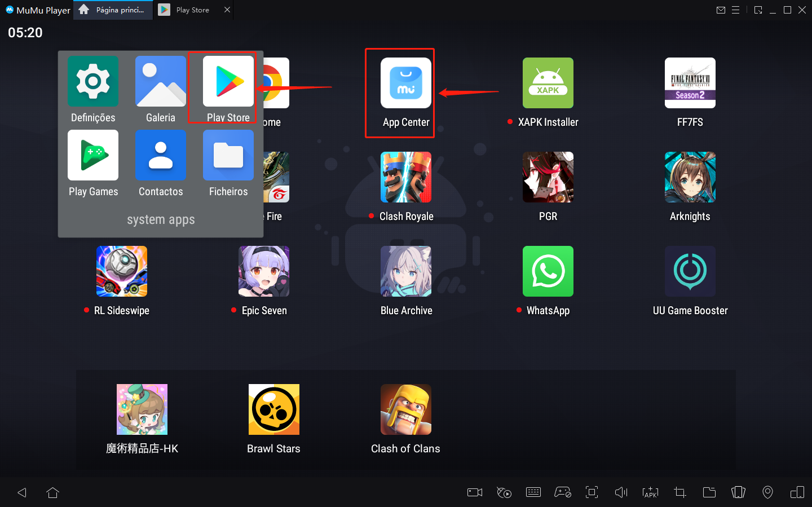Launch Clash of Clans
The width and height of the screenshot is (812, 507).
click(405, 409)
